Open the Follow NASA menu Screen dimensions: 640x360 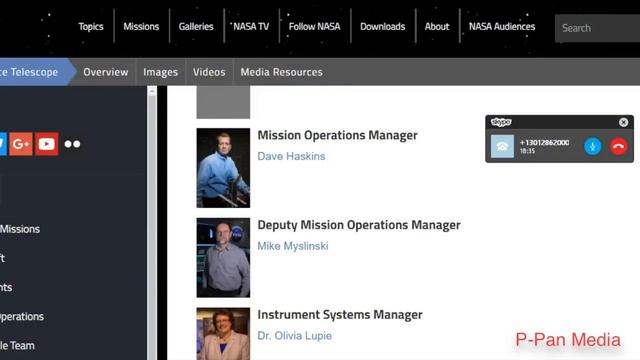coord(314,27)
